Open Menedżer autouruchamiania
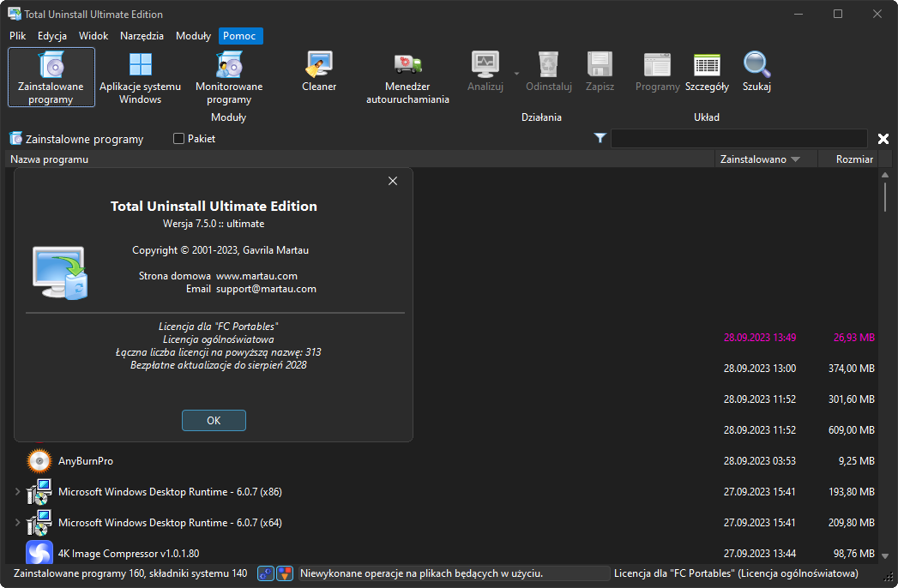The image size is (898, 588). point(407,77)
